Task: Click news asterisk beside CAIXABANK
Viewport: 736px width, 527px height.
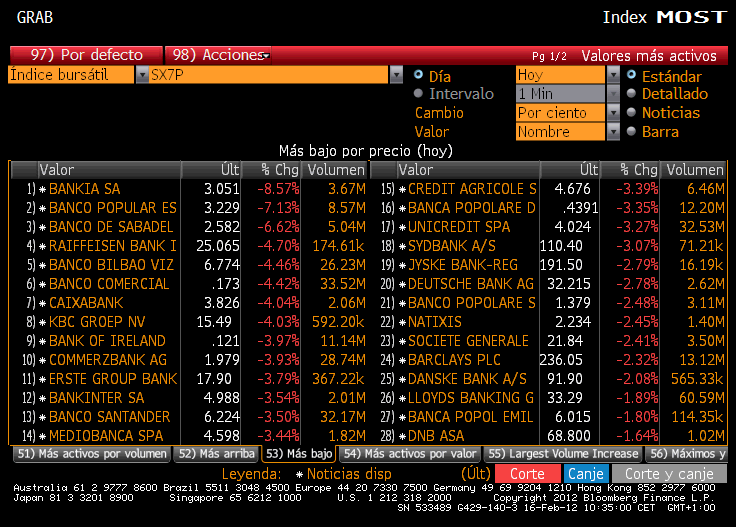Action: (x=42, y=304)
